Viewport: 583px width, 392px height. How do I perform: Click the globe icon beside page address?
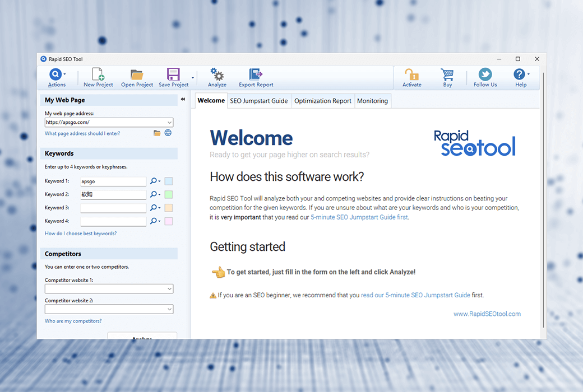click(168, 133)
